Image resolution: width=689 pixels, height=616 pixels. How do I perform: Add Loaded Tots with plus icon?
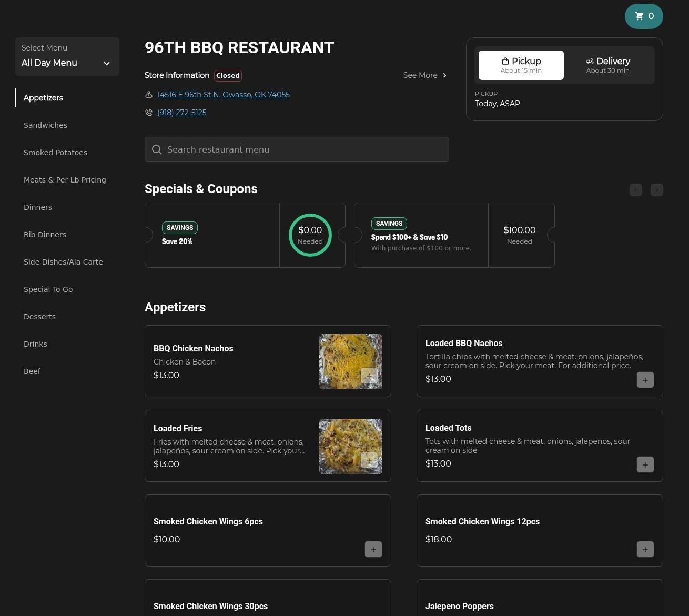645,464
